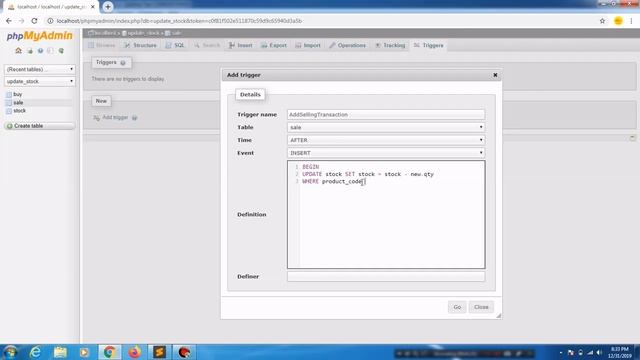Open the Event dropdown set to INSERT
Image resolution: width=640 pixels, height=360 pixels.
pos(386,153)
